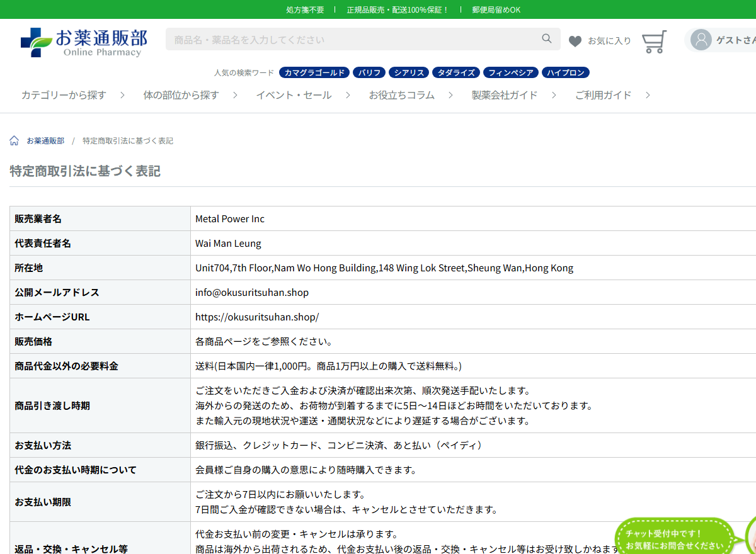756x554 pixels.
Task: Open お気に入り favorites link
Action: click(x=609, y=41)
